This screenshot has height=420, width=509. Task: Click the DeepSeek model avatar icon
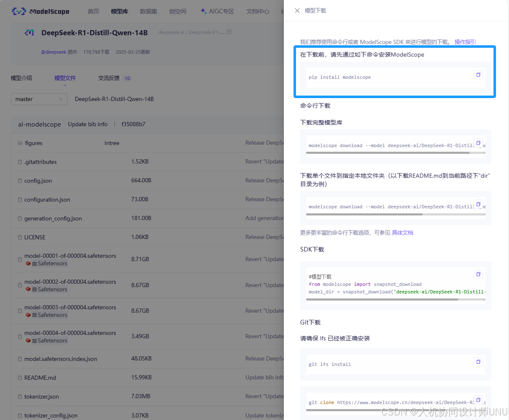[x=29, y=32]
